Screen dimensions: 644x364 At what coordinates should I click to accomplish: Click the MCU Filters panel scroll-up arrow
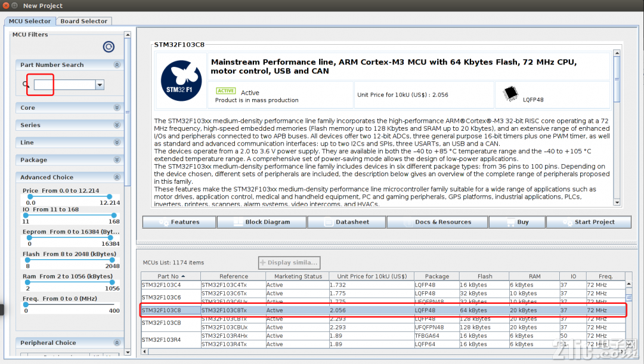[x=128, y=35]
